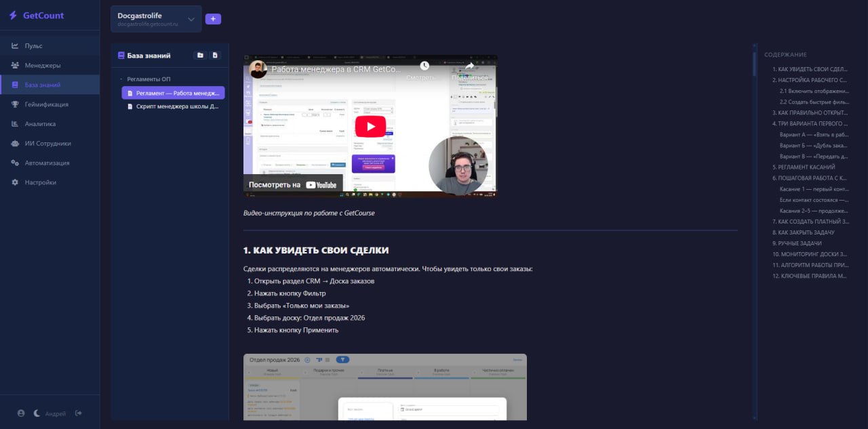Viewport: 868px width, 429px height.
Task: Jump to 5. РЕГЛАМЕНТ КАСАНИЙ in contents
Action: (x=804, y=167)
